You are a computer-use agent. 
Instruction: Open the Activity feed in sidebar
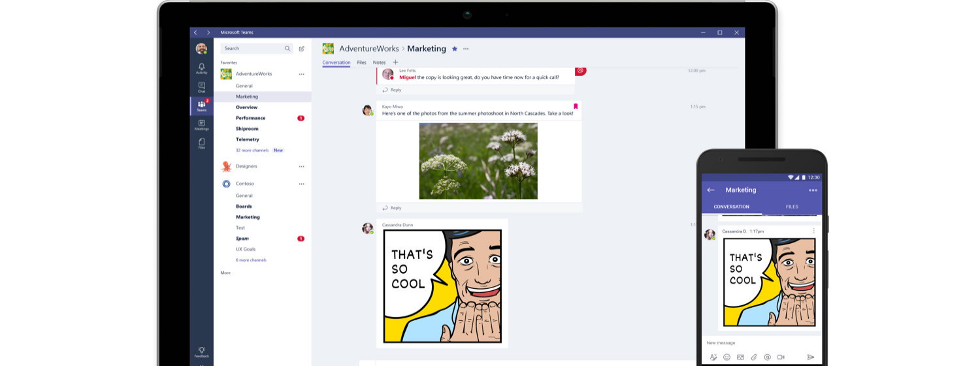[201, 68]
